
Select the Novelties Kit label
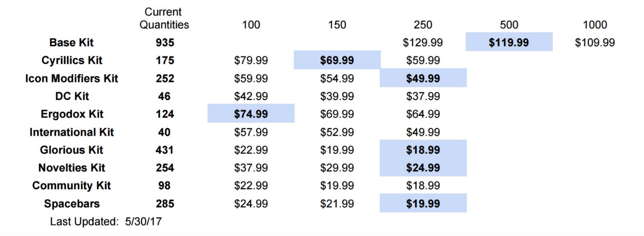click(x=72, y=167)
